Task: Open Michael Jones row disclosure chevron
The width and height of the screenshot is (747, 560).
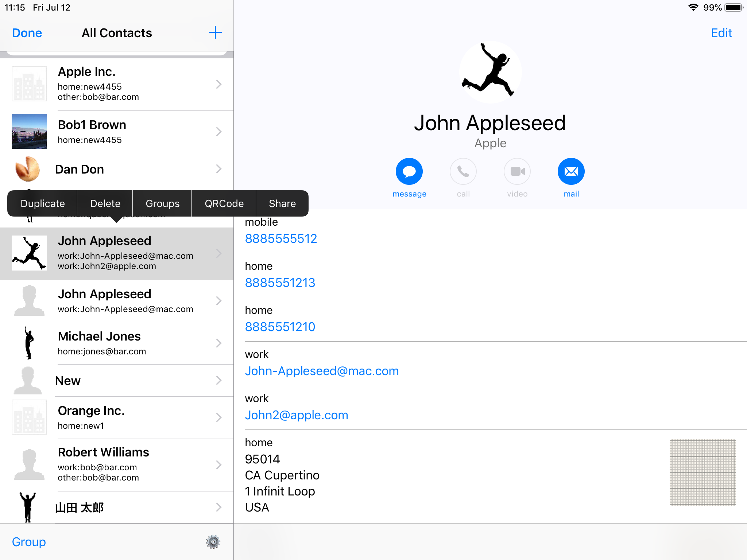Action: tap(219, 343)
